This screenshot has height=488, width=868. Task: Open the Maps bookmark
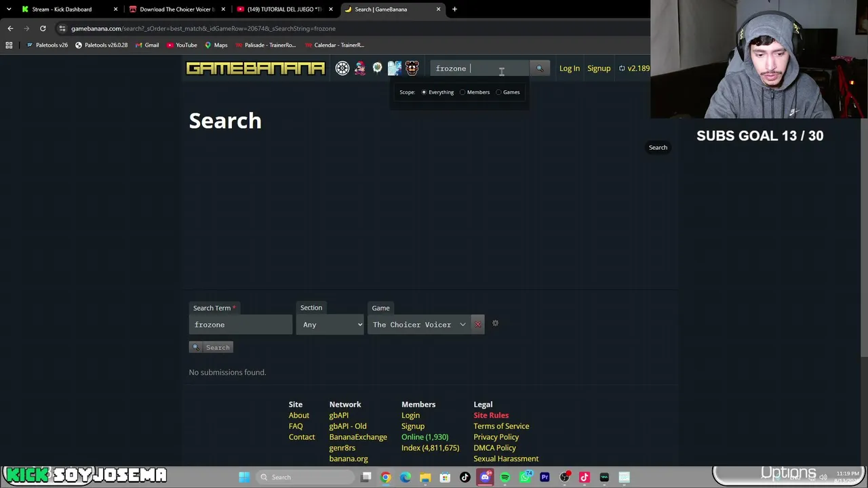[216, 45]
